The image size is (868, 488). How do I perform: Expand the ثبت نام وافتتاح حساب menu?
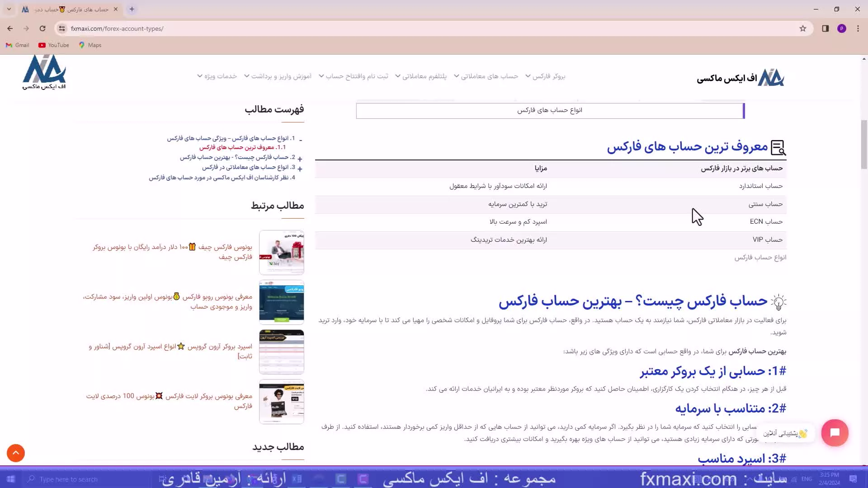[x=354, y=76]
